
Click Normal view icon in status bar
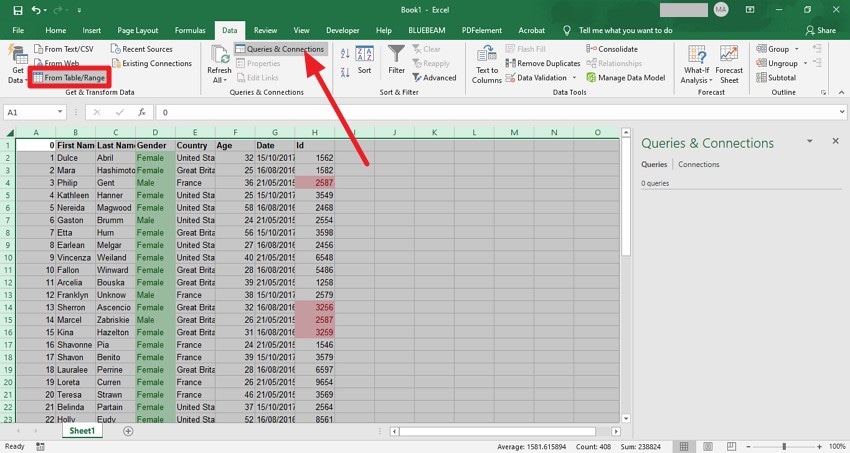click(x=684, y=446)
